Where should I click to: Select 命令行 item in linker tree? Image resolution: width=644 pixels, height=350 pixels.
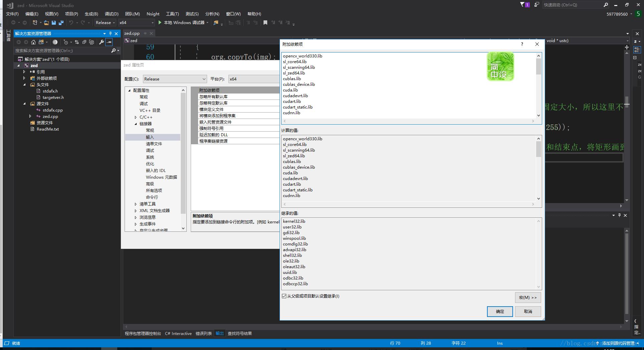pyautogui.click(x=152, y=197)
